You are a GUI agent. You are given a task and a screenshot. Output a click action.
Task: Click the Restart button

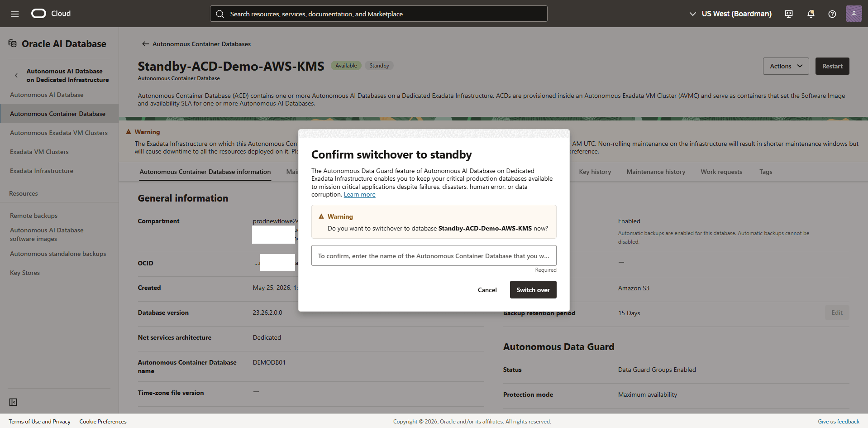point(832,66)
